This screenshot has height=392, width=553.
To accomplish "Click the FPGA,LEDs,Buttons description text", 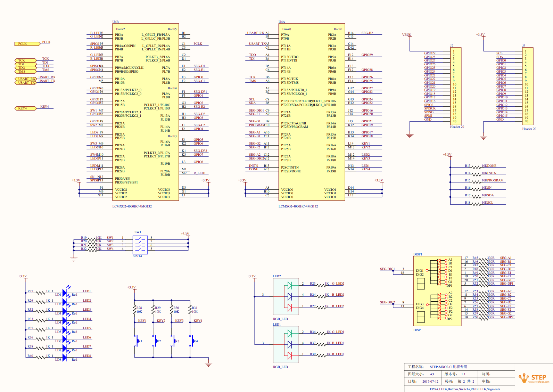I will [465, 389].
